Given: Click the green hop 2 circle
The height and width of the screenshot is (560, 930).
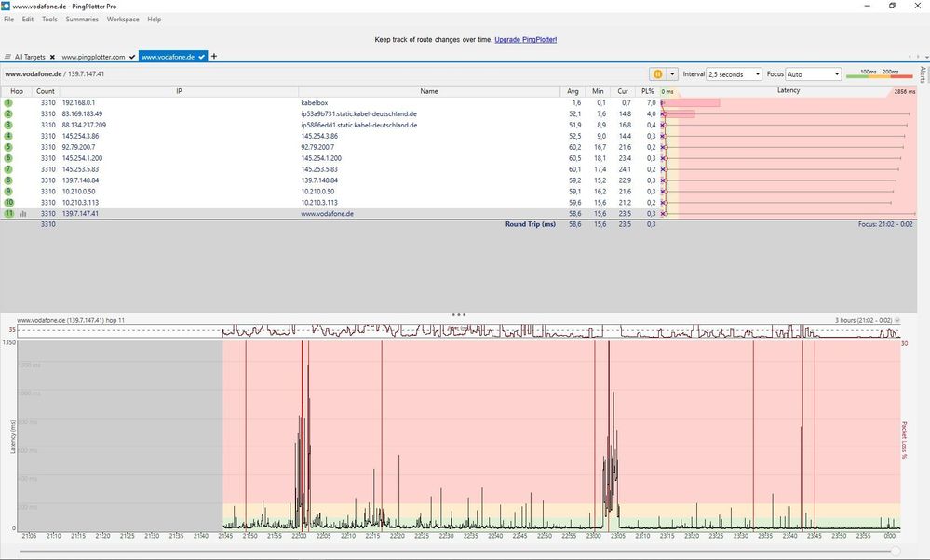Looking at the screenshot, I should (x=8, y=113).
